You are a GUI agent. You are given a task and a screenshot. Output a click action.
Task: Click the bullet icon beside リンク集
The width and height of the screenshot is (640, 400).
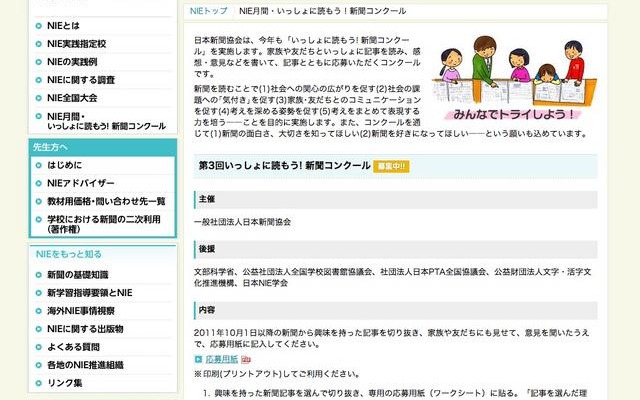(x=39, y=383)
